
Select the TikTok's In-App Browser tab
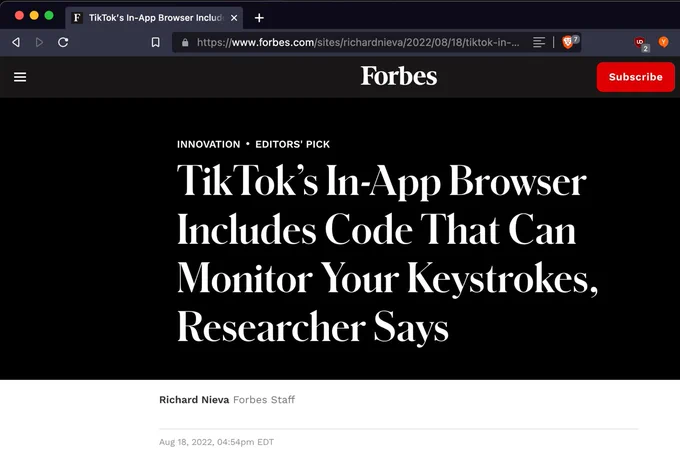154,18
